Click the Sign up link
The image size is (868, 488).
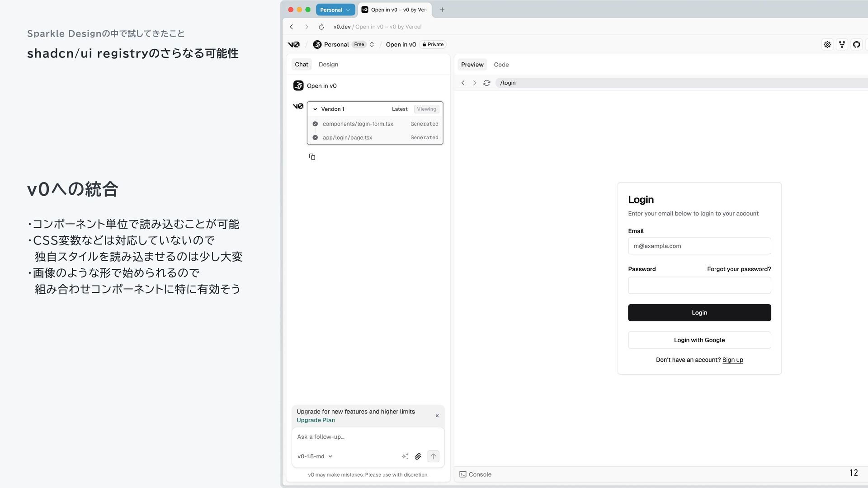click(732, 360)
